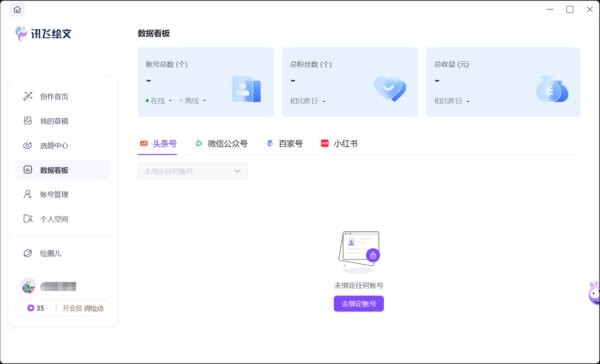Click the 开会员 得绘点 link

click(83, 308)
